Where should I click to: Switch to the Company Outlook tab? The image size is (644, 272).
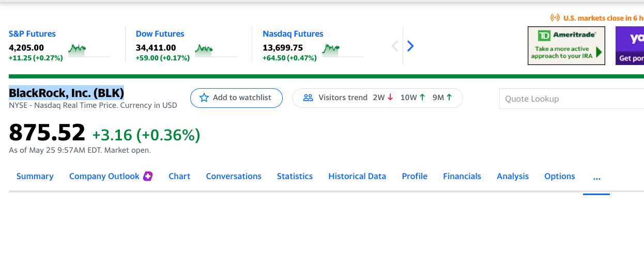104,176
